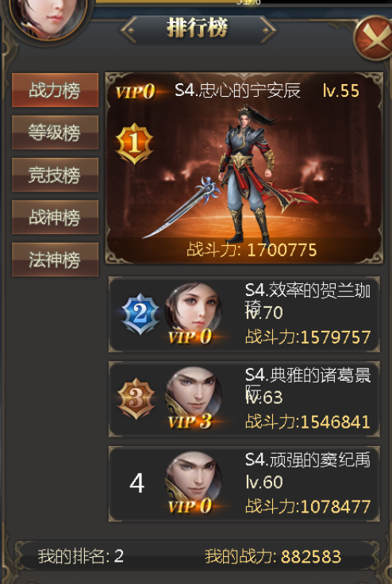Open the 战神榜 leaderboard tab
The image size is (392, 584).
click(x=55, y=217)
